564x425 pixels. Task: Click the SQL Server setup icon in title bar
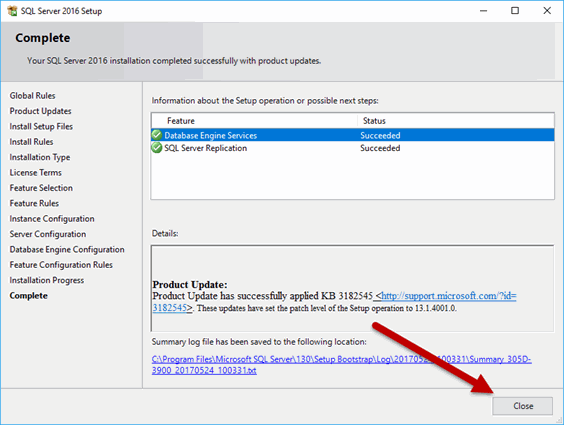[x=12, y=11]
